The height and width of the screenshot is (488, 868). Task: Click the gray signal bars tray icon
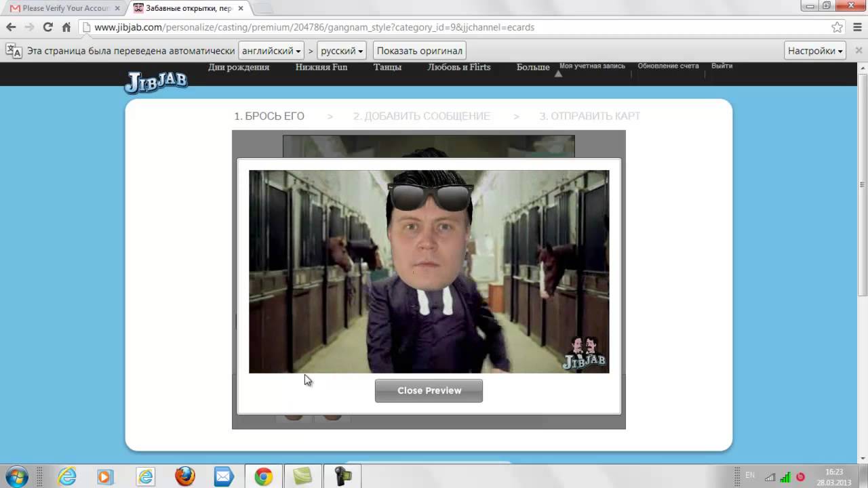pyautogui.click(x=770, y=477)
